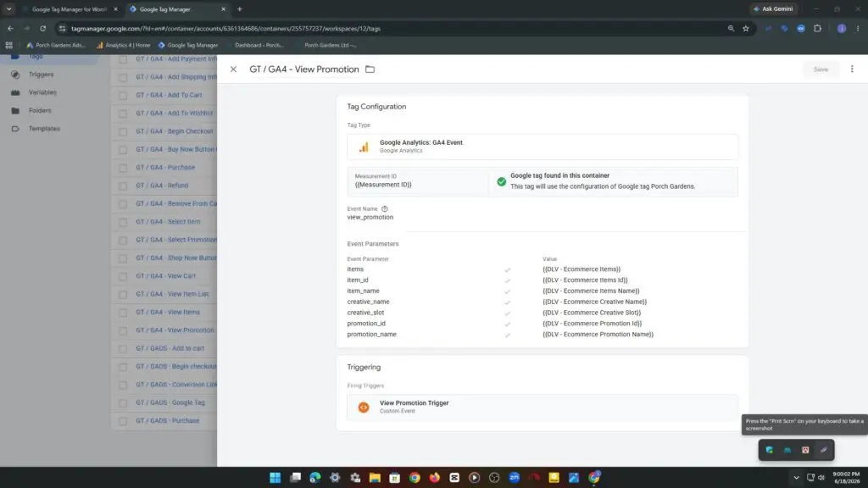Click the Google Analytics GA4 Event tag type

point(542,147)
